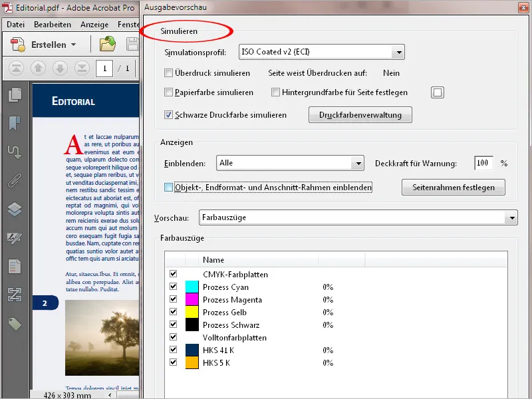
Task: Uncheck Prozess Gelb plate
Action: coord(174,311)
